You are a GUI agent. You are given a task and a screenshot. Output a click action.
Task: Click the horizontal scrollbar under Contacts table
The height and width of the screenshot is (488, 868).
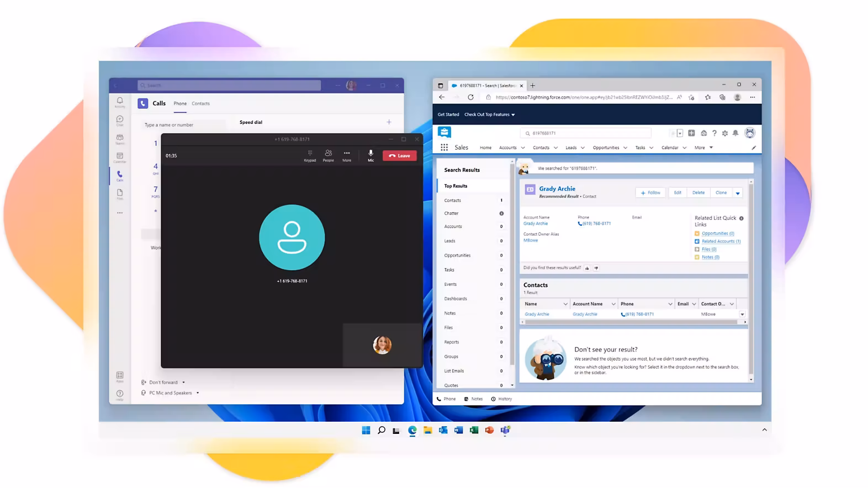pyautogui.click(x=633, y=322)
